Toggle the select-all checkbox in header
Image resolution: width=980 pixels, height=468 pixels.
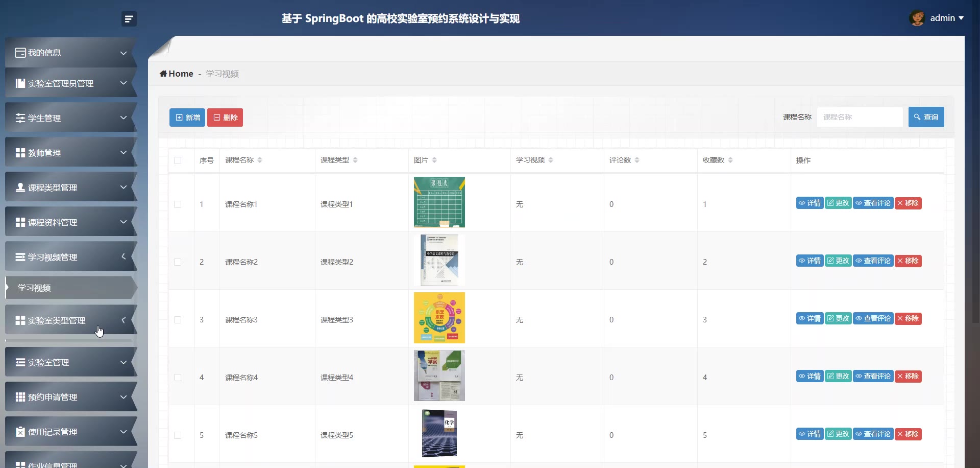pos(178,160)
